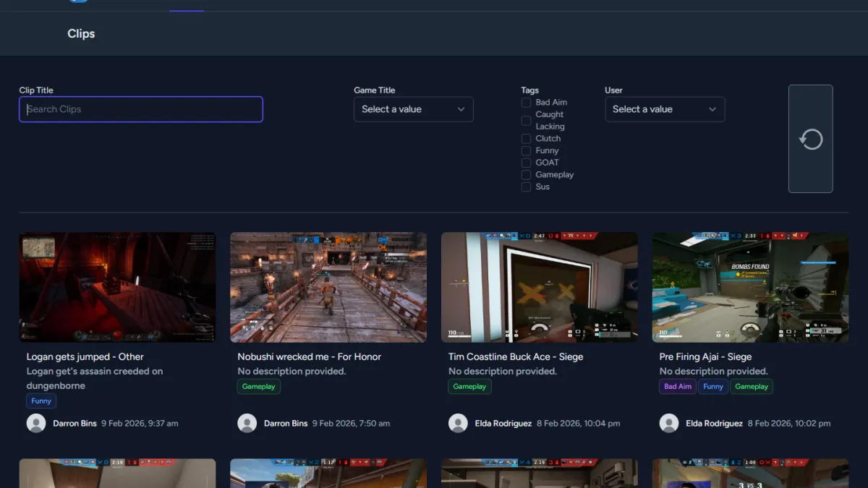Viewport: 868px width, 488px height.
Task: Open the User select dropdown
Action: tap(665, 109)
